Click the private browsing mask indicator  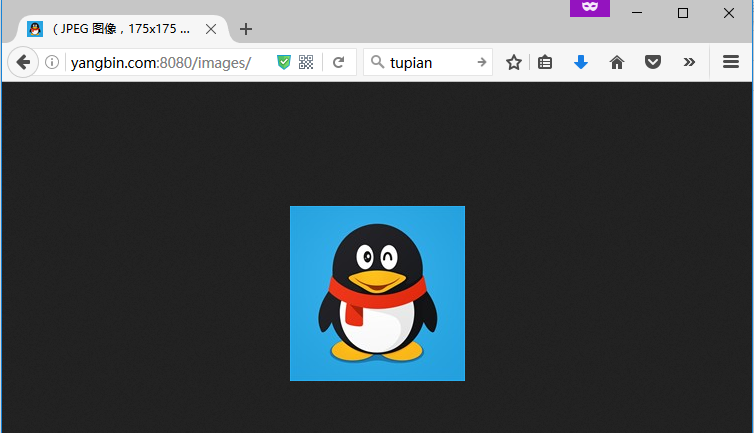pyautogui.click(x=590, y=8)
